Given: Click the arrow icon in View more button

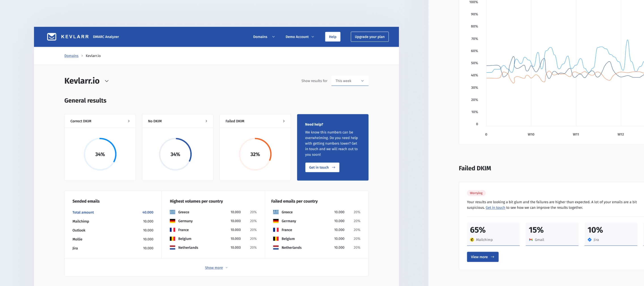Looking at the screenshot, I should [x=492, y=257].
